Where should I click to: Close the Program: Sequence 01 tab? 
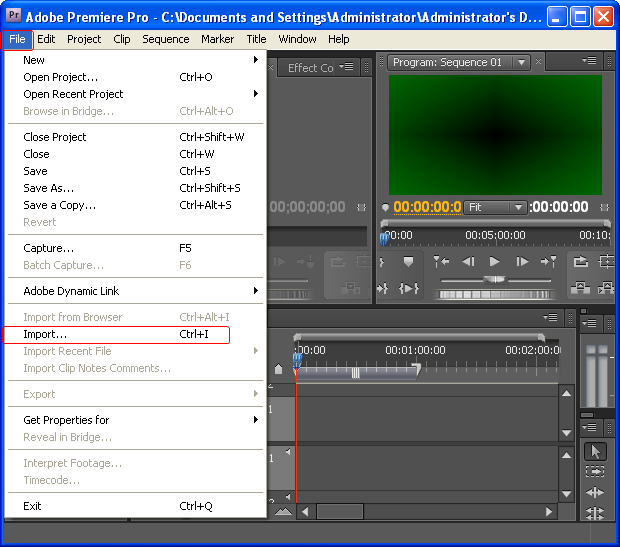point(538,62)
